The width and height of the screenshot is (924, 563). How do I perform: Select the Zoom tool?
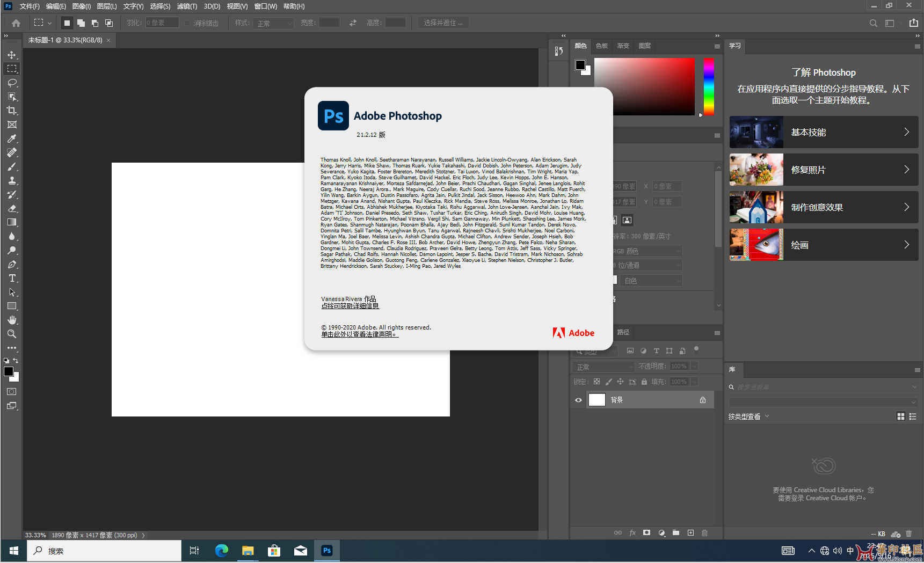click(12, 334)
